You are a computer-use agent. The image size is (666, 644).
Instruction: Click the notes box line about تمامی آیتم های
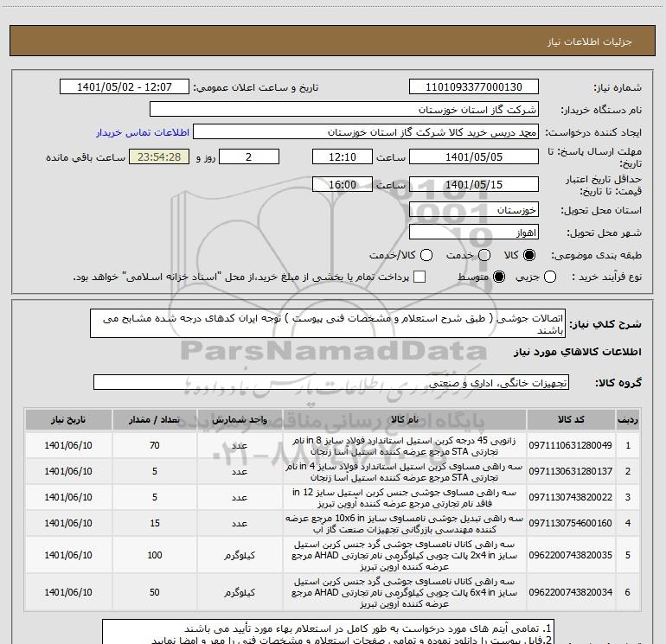(x=368, y=628)
